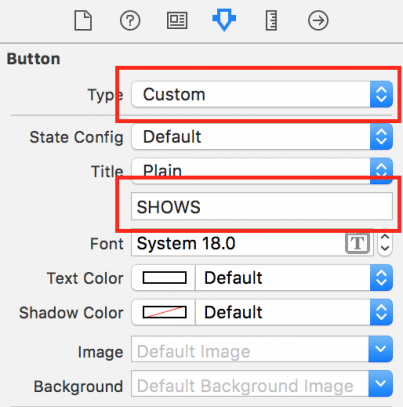Click the SHOWS title text field
Image resolution: width=403 pixels, height=407 pixels.
pos(262,206)
